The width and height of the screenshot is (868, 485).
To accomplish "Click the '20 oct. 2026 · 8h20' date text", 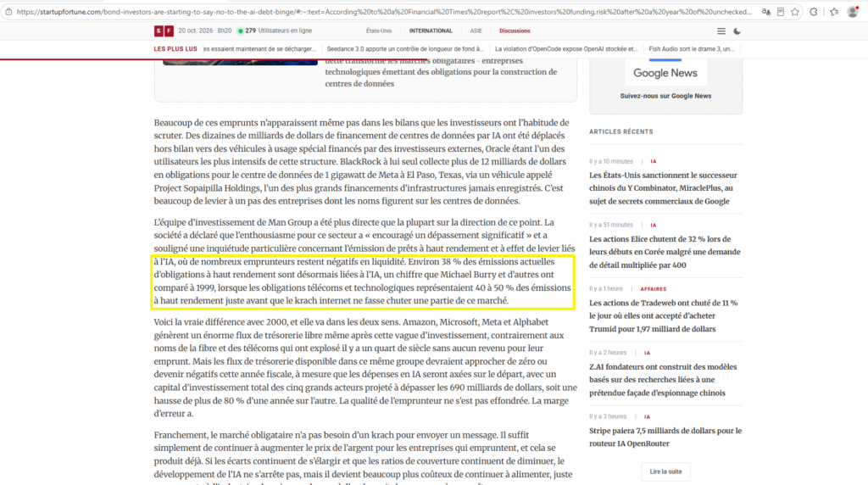I will pos(205,31).
